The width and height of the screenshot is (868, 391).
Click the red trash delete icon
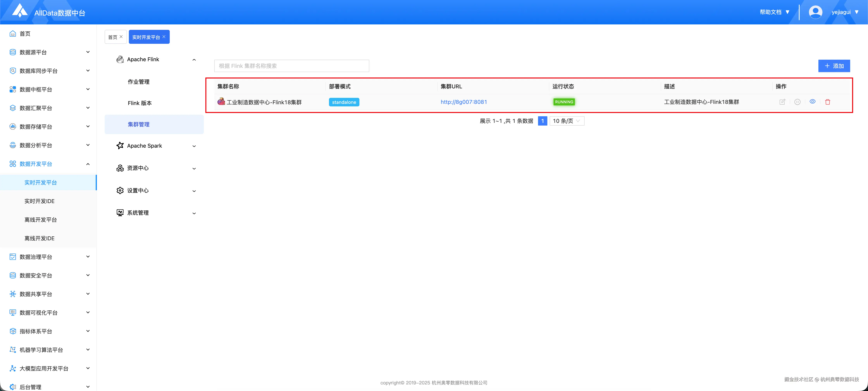827,102
